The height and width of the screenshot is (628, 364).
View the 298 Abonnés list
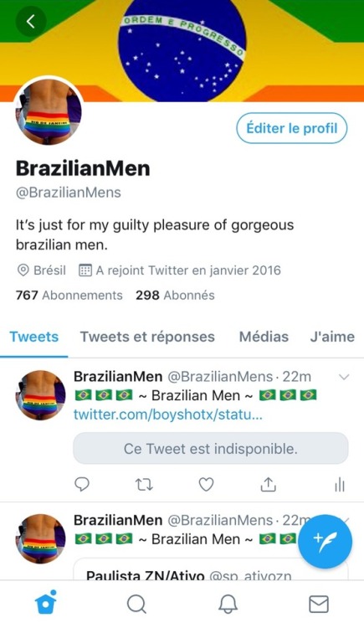click(175, 296)
